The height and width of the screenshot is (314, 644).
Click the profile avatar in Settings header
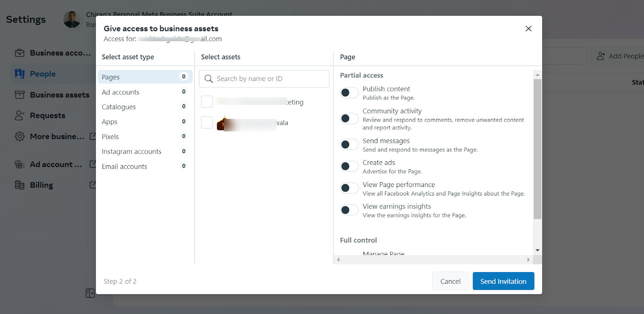coord(72,19)
